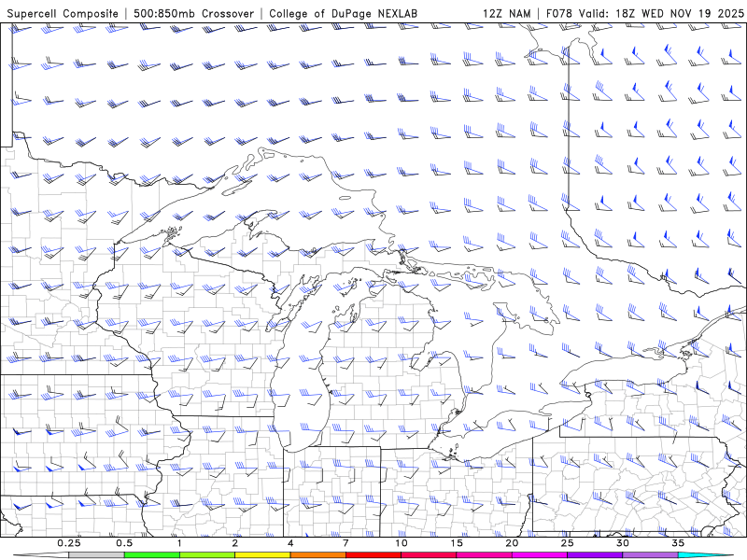747x560 pixels.
Task: Click the '1' legend value
Action: point(179,543)
